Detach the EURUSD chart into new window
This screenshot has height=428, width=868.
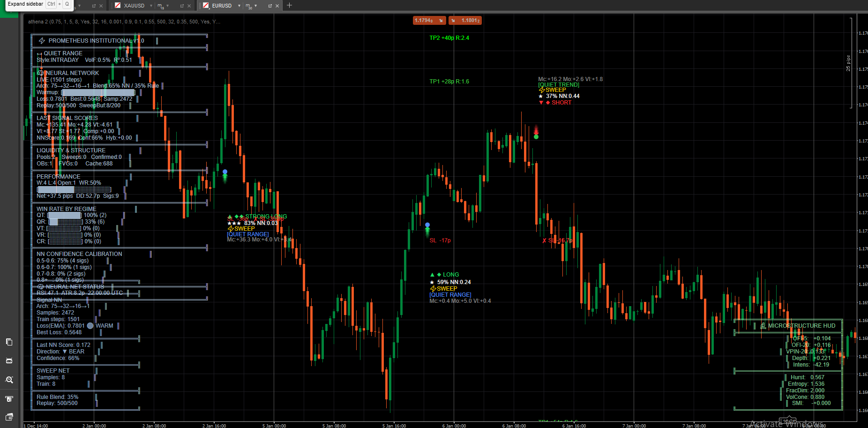click(x=270, y=6)
